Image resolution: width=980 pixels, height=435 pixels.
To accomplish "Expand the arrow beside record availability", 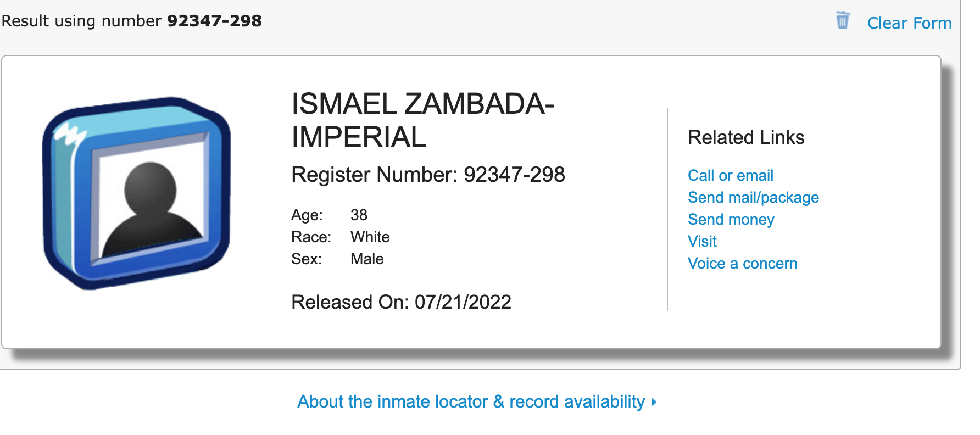I will coord(654,402).
